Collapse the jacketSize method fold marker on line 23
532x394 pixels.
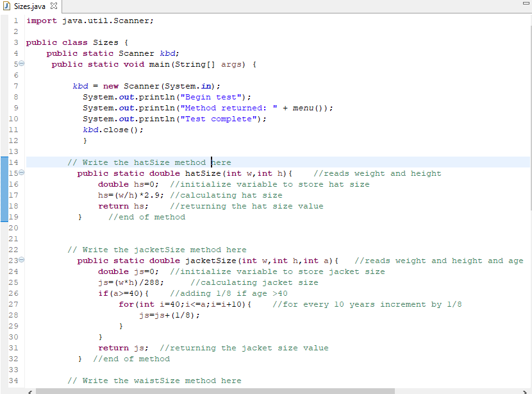coord(21,261)
